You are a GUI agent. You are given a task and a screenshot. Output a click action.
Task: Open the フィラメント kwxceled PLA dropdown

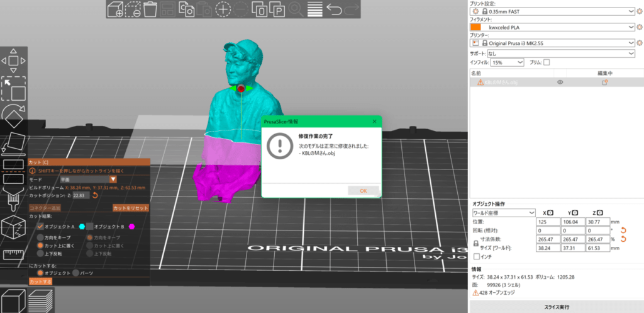[x=552, y=27]
